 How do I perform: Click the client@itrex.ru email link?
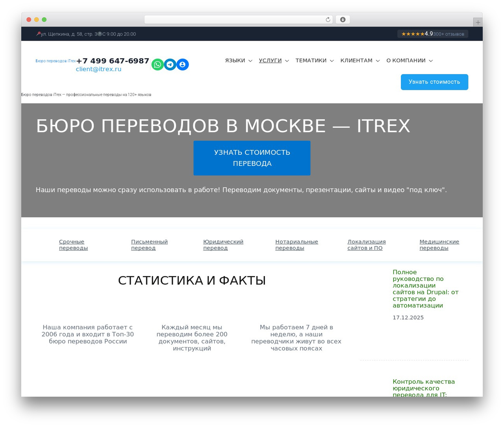tap(98, 69)
